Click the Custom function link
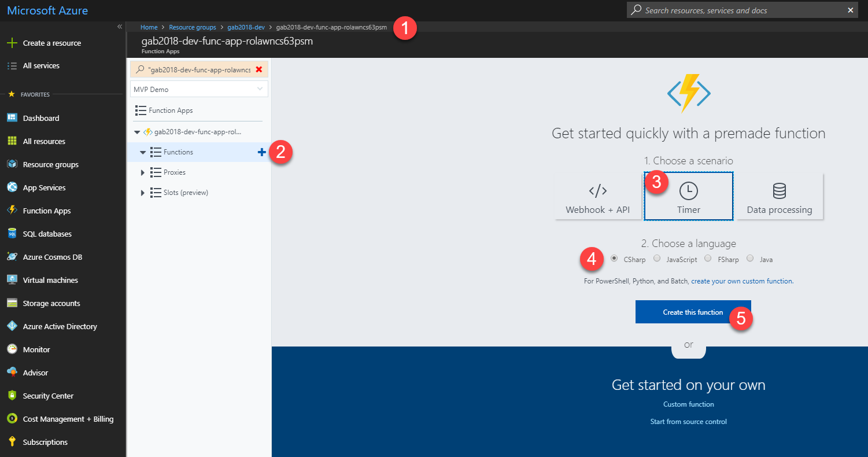The image size is (868, 457). point(689,404)
